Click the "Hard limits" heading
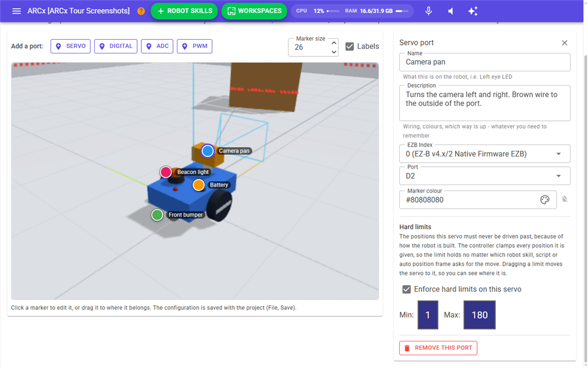 click(x=415, y=227)
